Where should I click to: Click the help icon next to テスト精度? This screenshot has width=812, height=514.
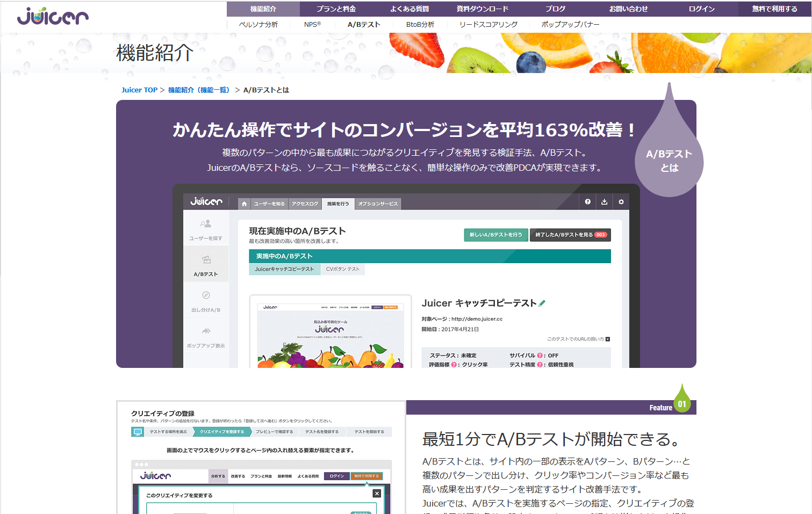point(540,365)
